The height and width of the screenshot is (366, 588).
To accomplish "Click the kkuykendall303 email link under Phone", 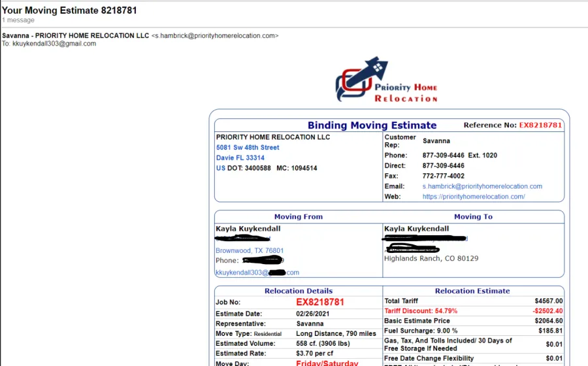I will [x=257, y=273].
